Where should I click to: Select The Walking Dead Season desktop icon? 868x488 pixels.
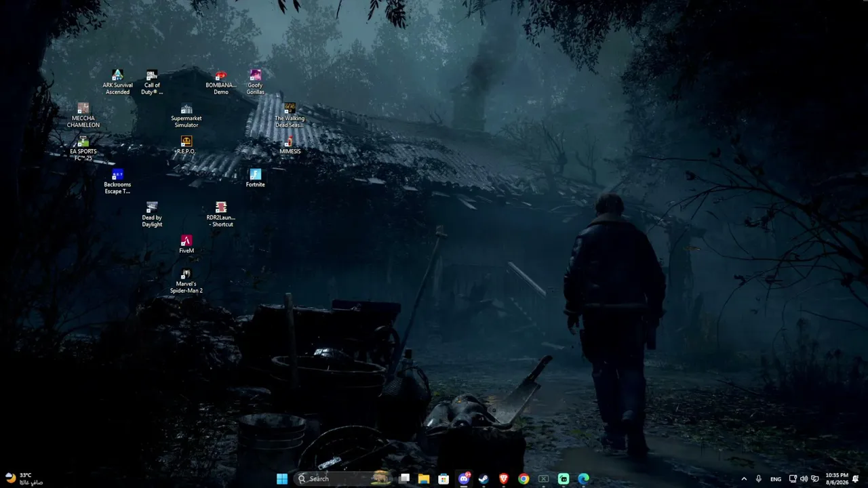290,115
